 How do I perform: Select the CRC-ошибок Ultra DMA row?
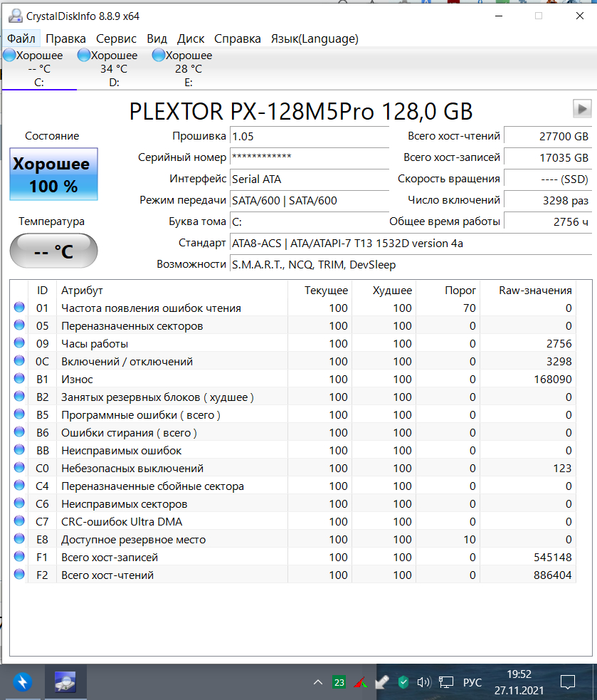pos(293,521)
